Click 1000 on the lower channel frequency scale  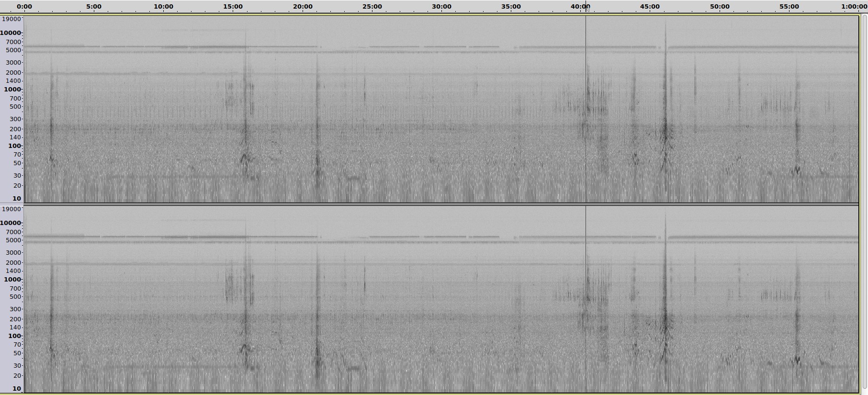point(12,280)
